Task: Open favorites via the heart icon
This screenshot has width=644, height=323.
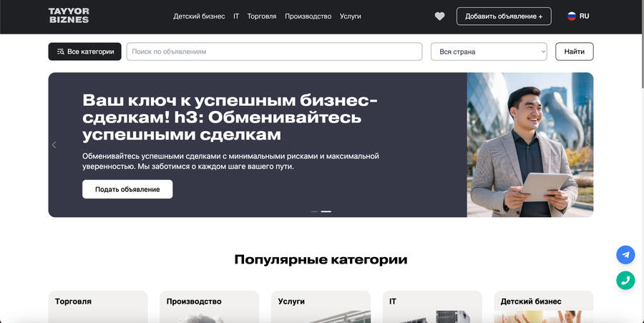Action: 439,16
